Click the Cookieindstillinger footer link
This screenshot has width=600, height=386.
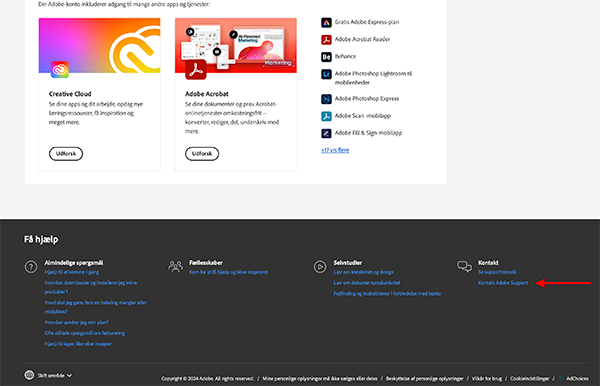[530, 378]
